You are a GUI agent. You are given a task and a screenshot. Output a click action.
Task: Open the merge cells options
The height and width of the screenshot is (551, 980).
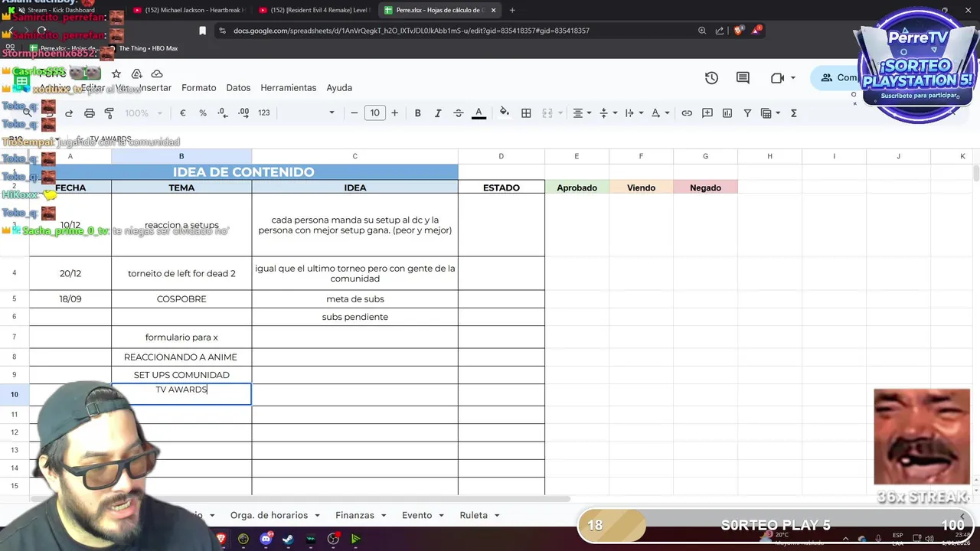(x=547, y=112)
